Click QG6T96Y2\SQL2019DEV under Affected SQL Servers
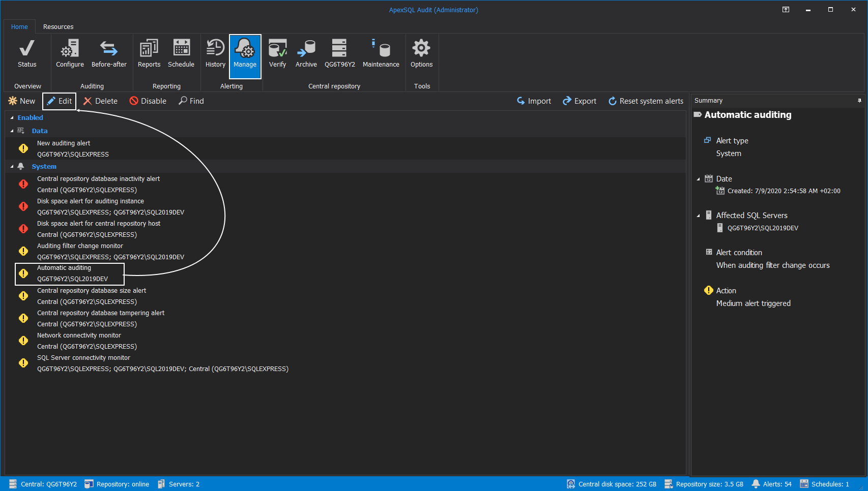 [763, 228]
